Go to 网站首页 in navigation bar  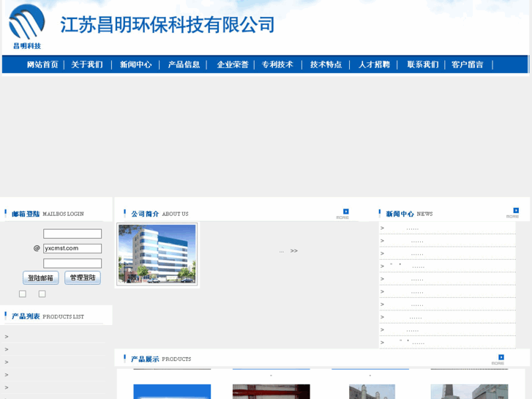[x=42, y=64]
